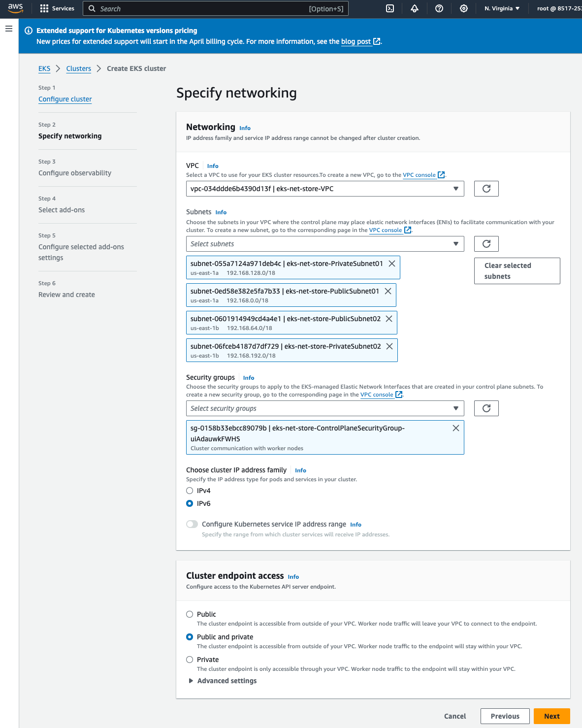
Task: Go to Step 1 Configure cluster
Action: pyautogui.click(x=65, y=99)
